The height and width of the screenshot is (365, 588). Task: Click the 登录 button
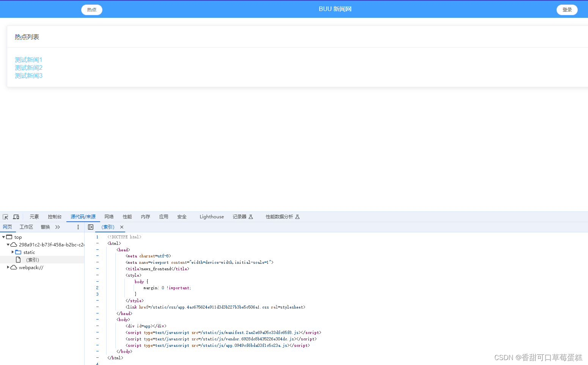tap(567, 10)
